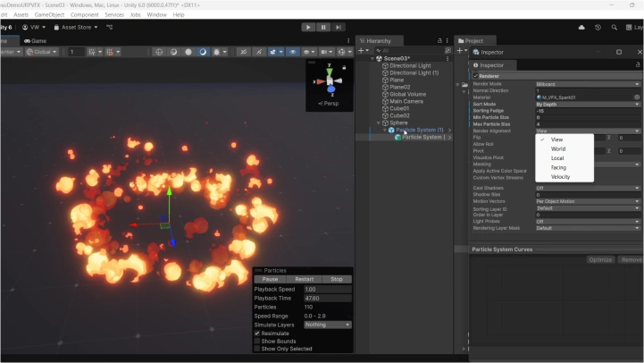
Task: Open the Sorting Layer ID dropdown
Action: coord(588,208)
